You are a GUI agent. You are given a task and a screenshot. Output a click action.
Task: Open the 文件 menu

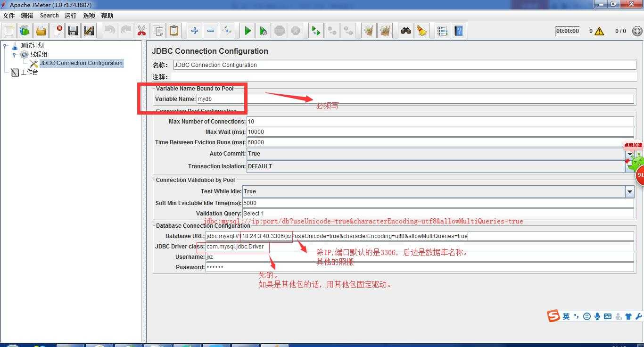(x=9, y=16)
